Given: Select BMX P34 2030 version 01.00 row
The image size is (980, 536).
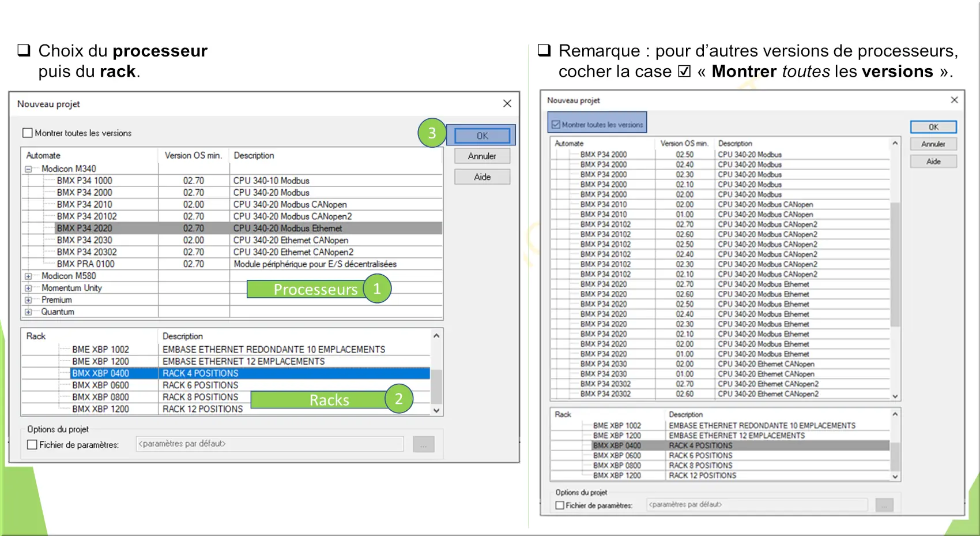Looking at the screenshot, I should (720, 374).
